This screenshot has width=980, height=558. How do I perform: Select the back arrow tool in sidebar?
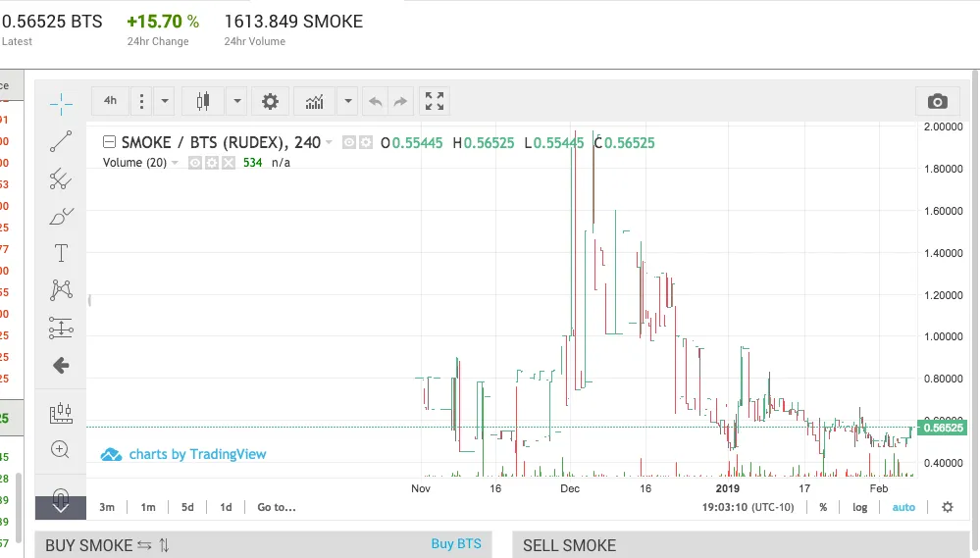click(x=61, y=366)
